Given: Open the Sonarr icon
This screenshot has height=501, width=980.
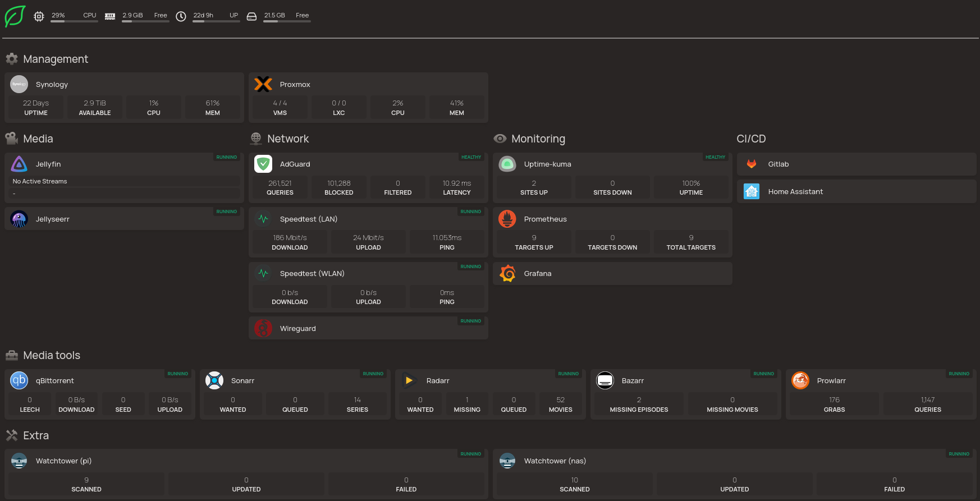Looking at the screenshot, I should tap(214, 380).
